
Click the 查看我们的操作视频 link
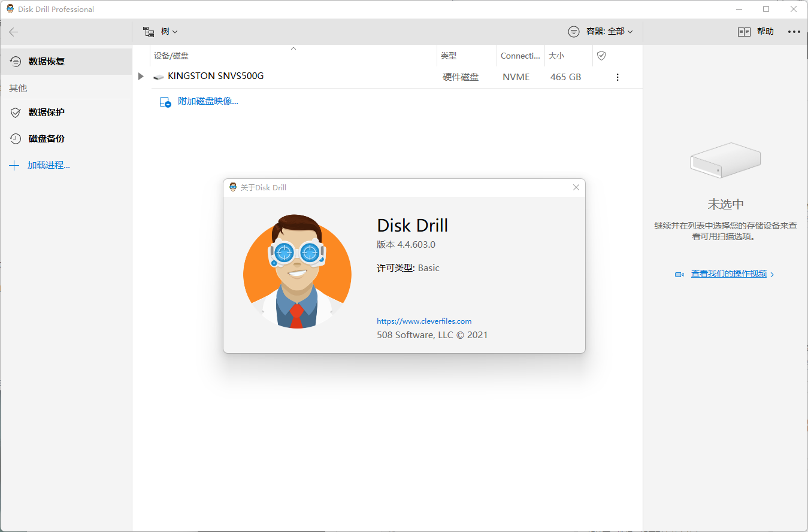729,274
